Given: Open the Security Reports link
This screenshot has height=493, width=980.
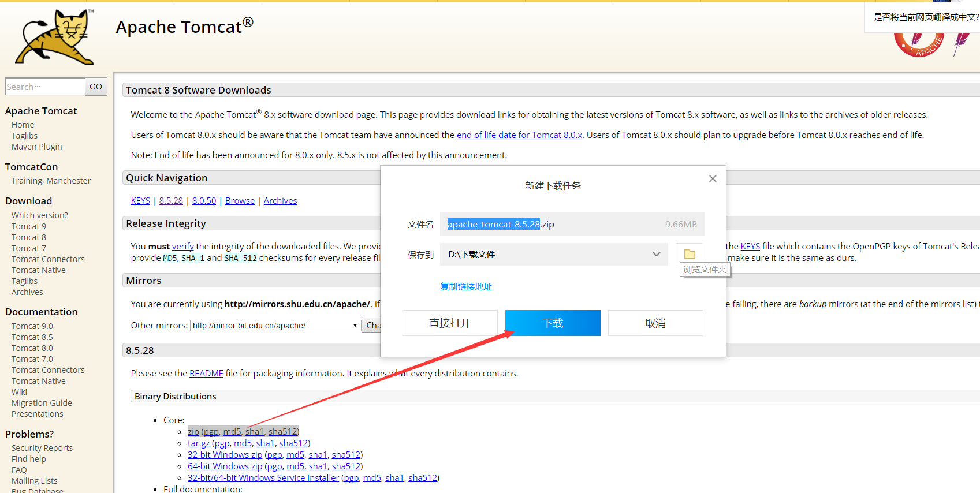Looking at the screenshot, I should (42, 448).
